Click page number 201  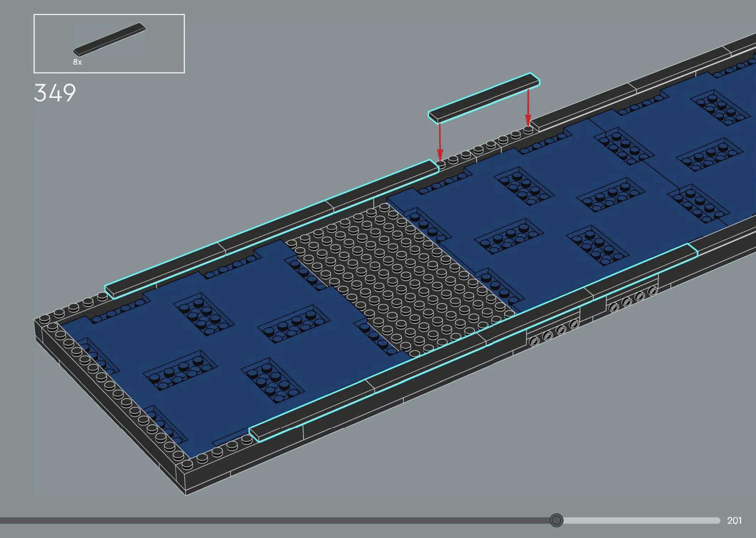pos(734,521)
